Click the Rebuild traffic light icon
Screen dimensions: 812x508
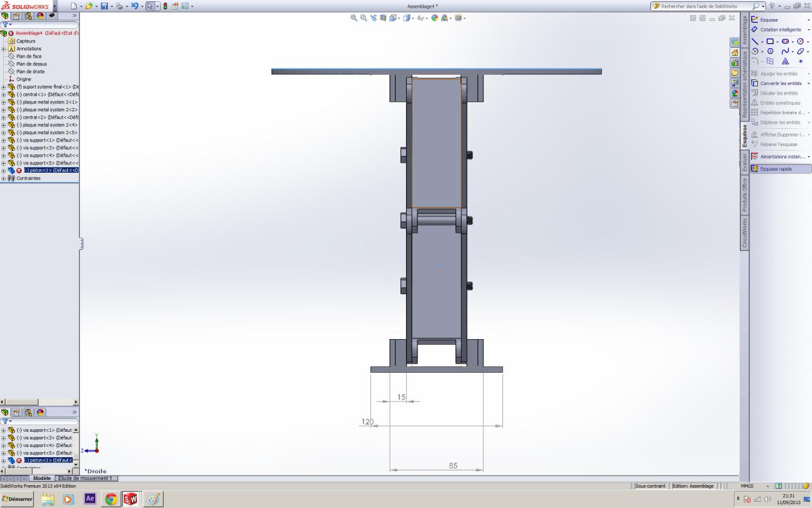click(x=165, y=6)
